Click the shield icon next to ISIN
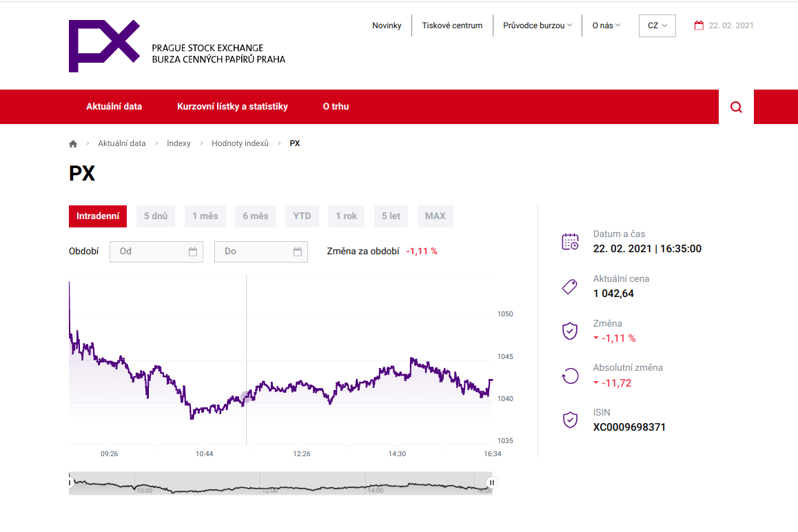Viewport: 798px width, 532px height. [x=570, y=420]
